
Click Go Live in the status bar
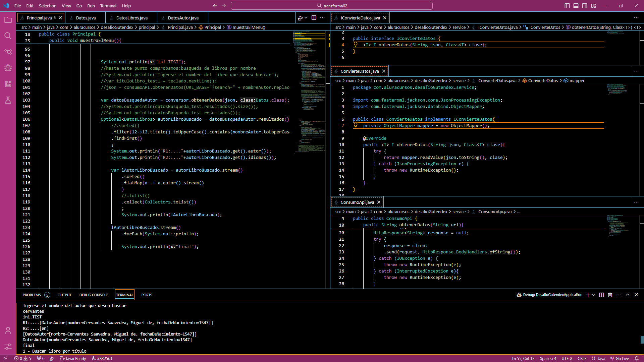click(620, 358)
